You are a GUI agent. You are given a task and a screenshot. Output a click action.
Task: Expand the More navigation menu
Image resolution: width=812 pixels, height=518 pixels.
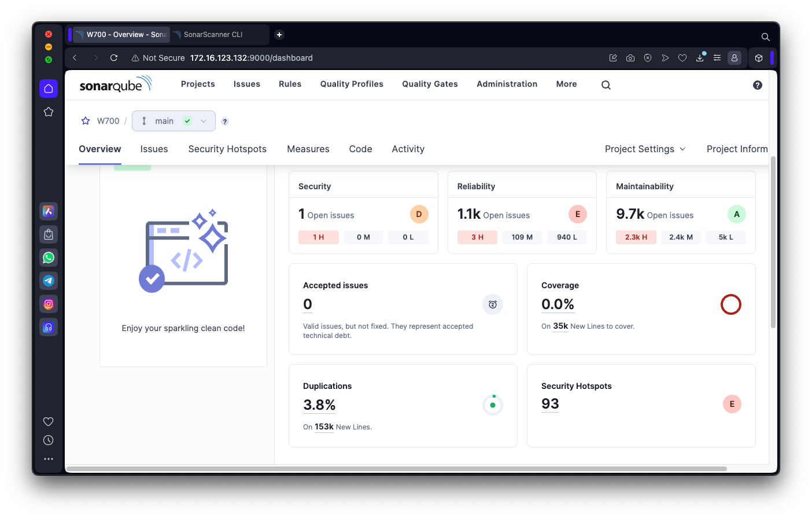tap(567, 84)
